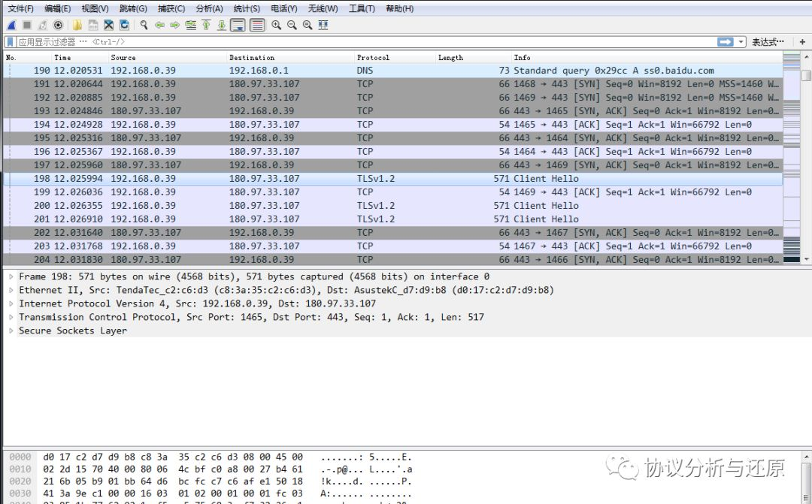Expand the Ethernet II section
Image resolution: width=812 pixels, height=504 pixels.
[x=11, y=290]
